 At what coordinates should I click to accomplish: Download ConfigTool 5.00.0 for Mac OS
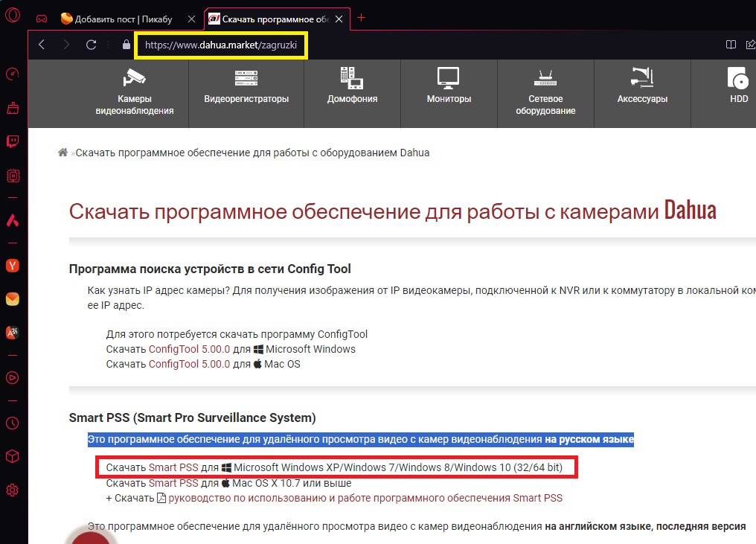pyautogui.click(x=189, y=364)
